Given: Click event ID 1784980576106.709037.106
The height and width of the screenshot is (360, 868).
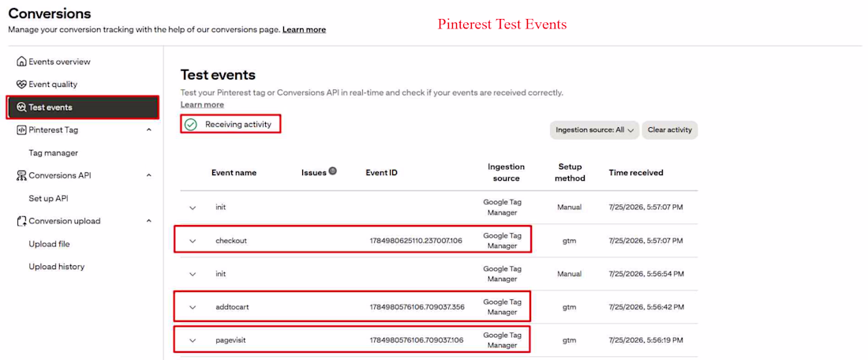Looking at the screenshot, I should (x=416, y=340).
